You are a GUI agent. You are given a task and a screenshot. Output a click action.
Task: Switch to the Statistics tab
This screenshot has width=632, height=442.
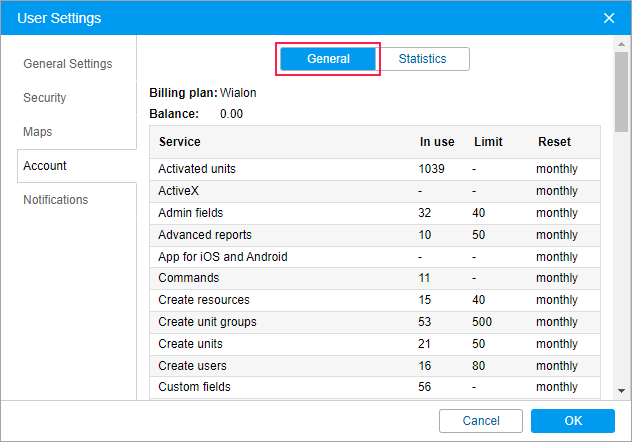(x=422, y=59)
